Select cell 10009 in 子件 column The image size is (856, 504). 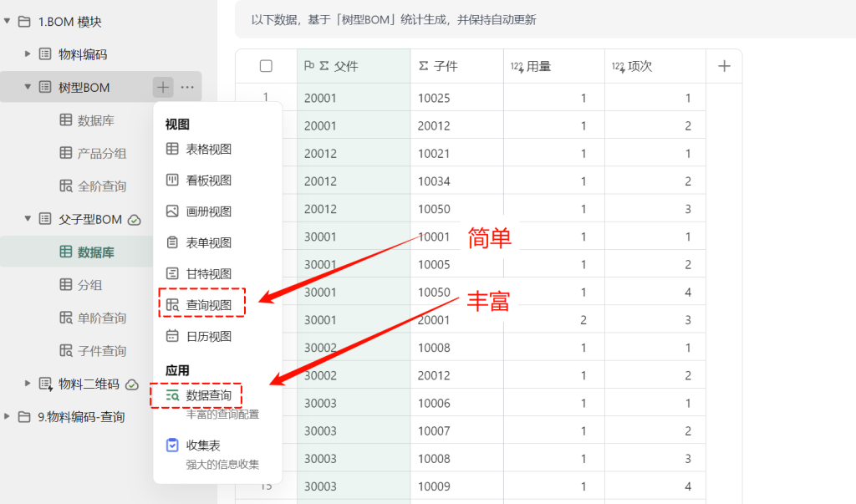[x=457, y=486]
